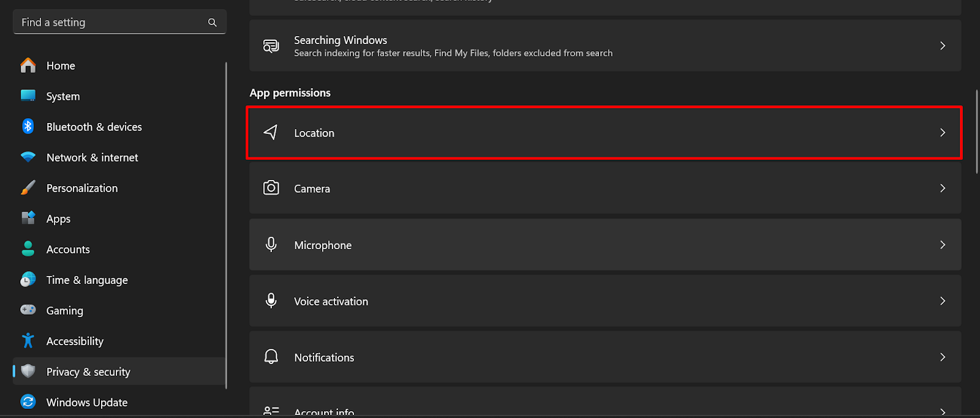
Task: Open Accessibility settings category
Action: (x=119, y=341)
